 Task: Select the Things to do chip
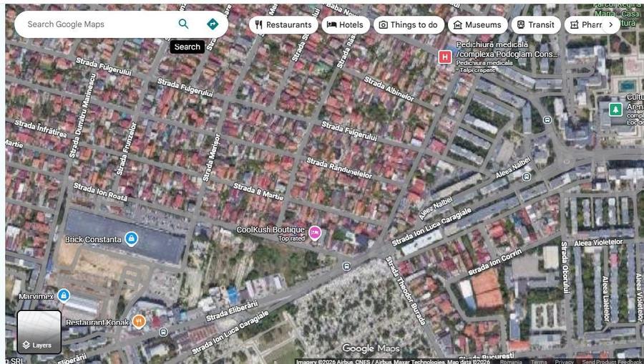pyautogui.click(x=409, y=24)
